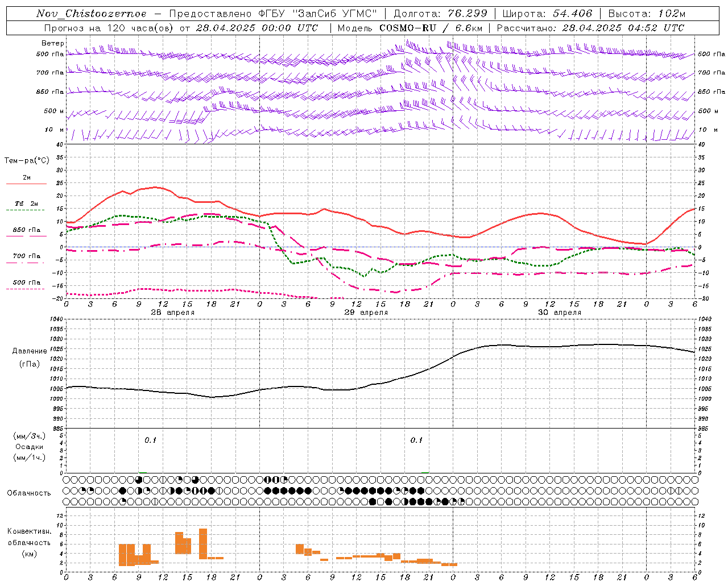728x582 pixels.
Task: Select the 500 гПа temperature legend label
Action: coord(27,282)
